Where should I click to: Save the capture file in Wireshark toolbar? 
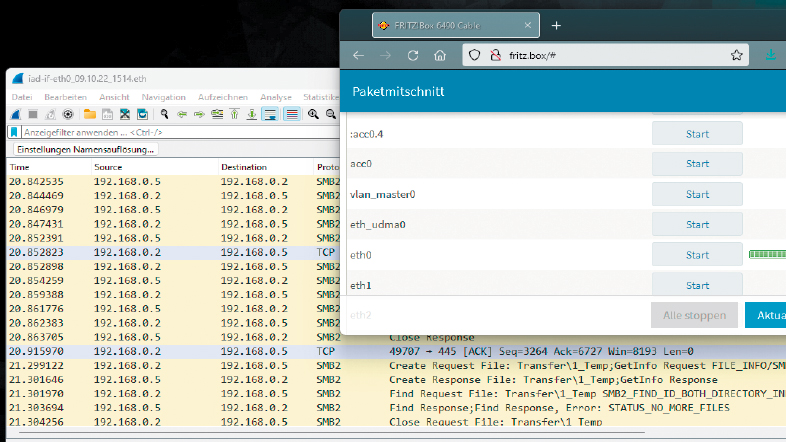tap(107, 115)
